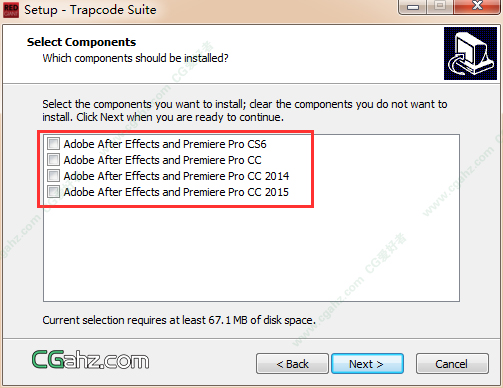Minimize the setup window

413,7
